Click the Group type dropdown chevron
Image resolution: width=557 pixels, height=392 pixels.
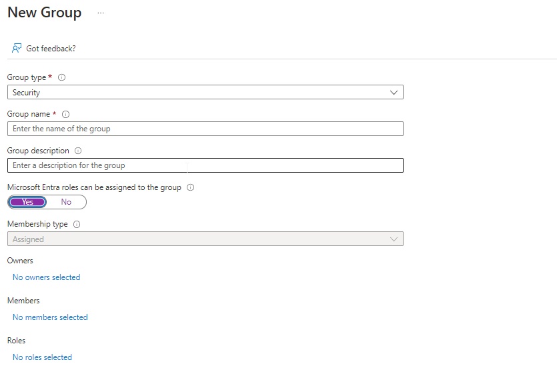tap(394, 93)
